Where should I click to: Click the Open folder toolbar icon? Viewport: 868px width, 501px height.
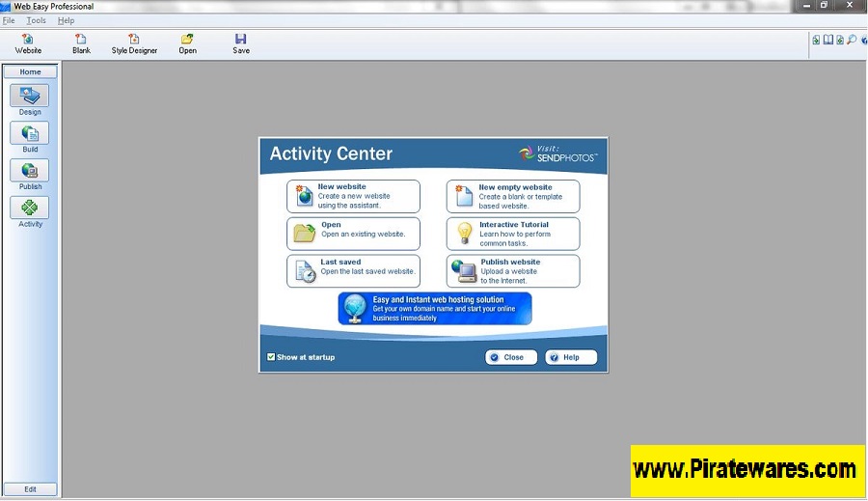(x=187, y=42)
